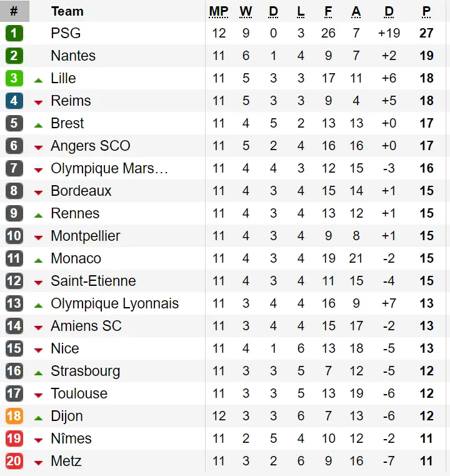Open the PSG team link
Image resolution: width=450 pixels, height=476 pixels.
[66, 33]
